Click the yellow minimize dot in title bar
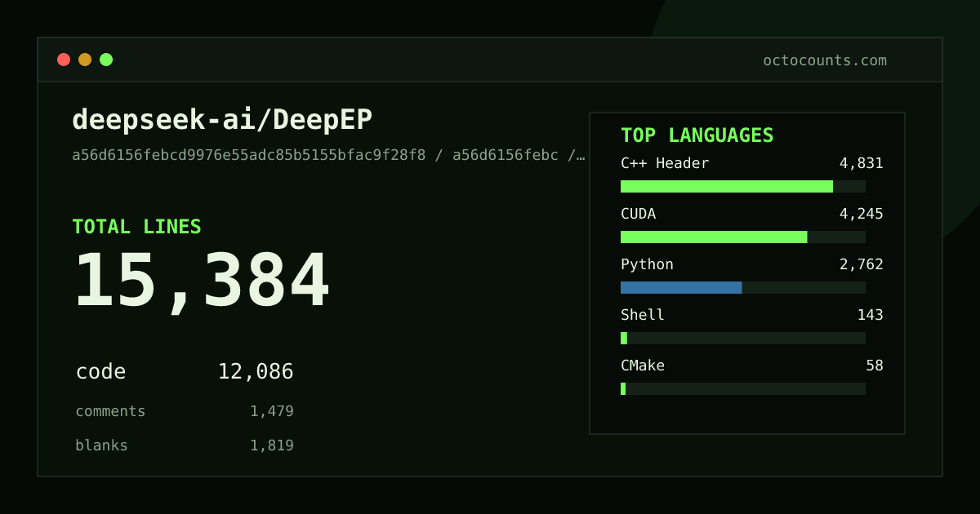The image size is (980, 514). point(85,60)
